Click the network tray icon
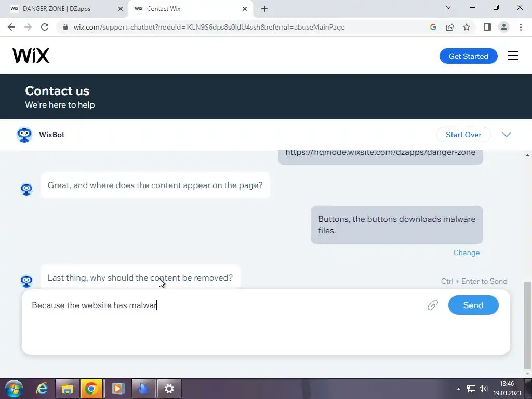Screen dimensions: 532x399 coord(471,389)
